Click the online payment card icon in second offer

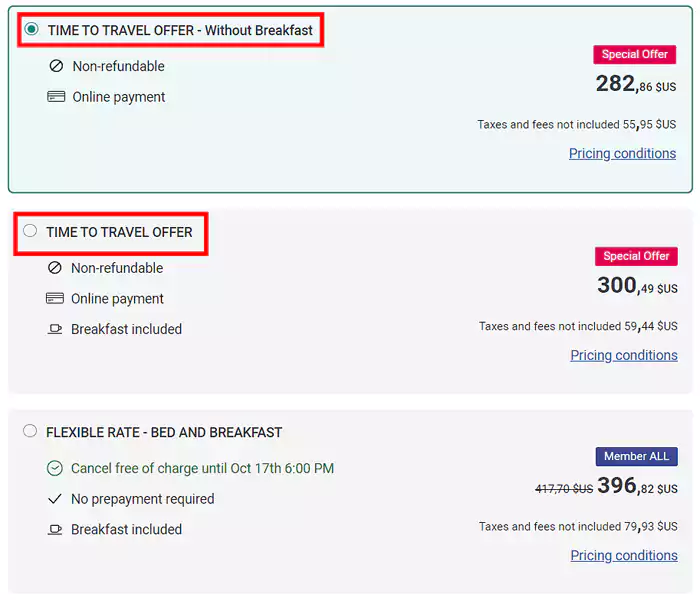[54, 298]
